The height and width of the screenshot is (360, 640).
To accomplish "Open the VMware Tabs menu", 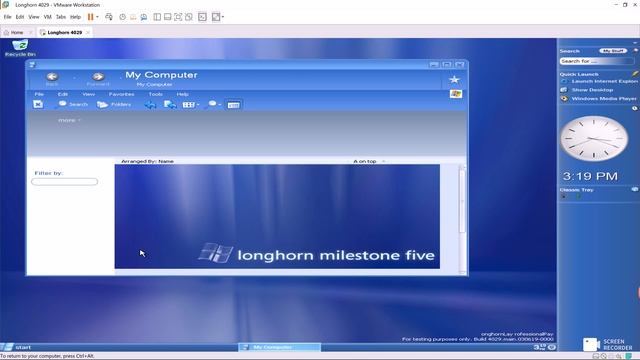I will click(x=61, y=17).
